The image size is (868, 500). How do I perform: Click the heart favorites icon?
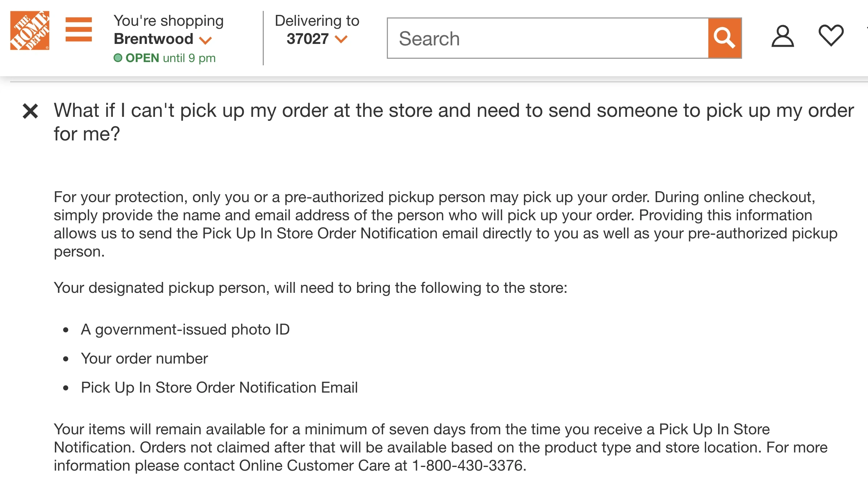point(831,36)
